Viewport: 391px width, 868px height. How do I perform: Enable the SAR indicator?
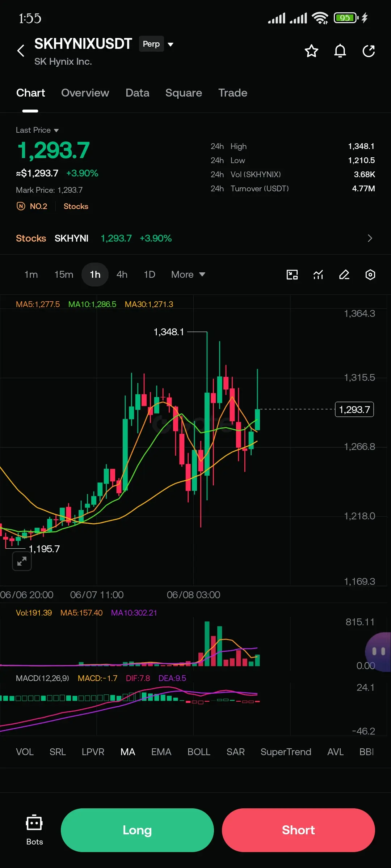236,752
